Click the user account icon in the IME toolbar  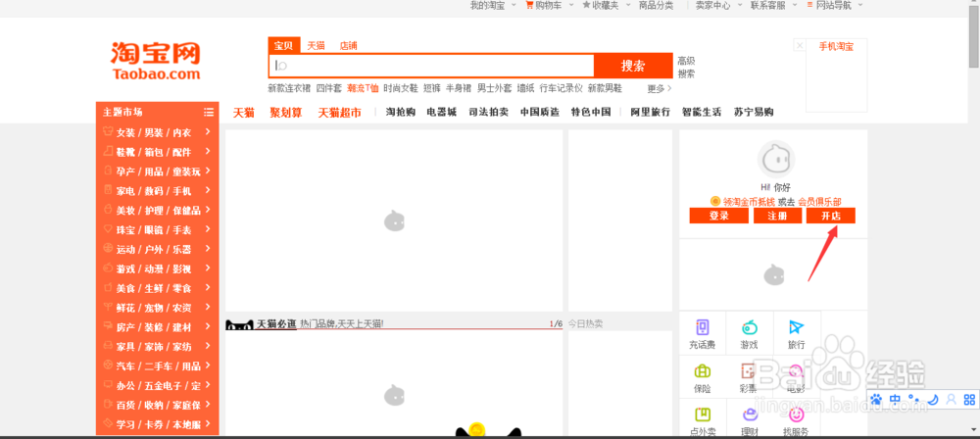tap(952, 399)
